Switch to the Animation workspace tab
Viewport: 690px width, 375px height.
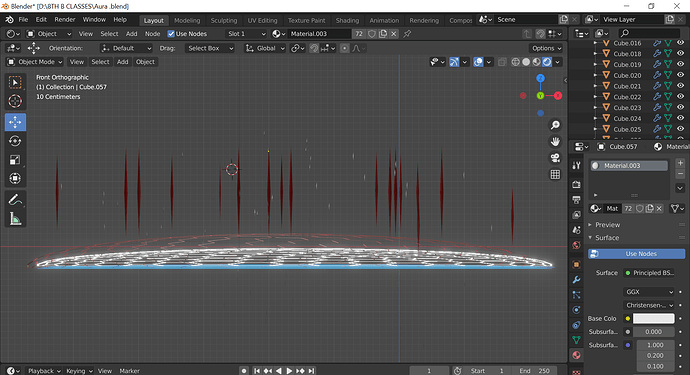coord(384,20)
